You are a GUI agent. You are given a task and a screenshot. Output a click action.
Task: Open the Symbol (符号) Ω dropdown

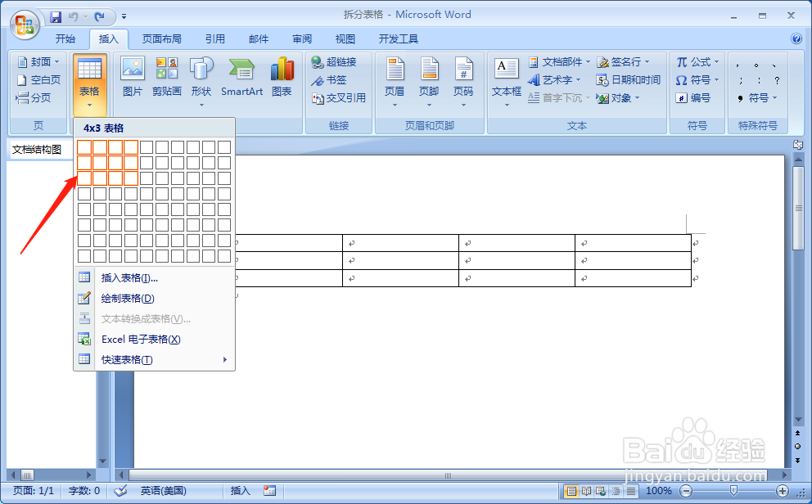pyautogui.click(x=697, y=79)
